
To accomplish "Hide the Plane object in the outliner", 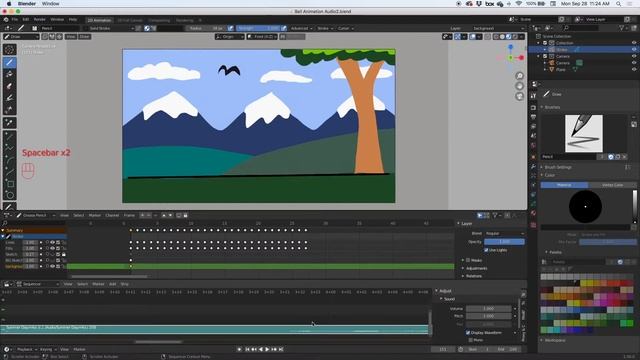I will (x=634, y=69).
